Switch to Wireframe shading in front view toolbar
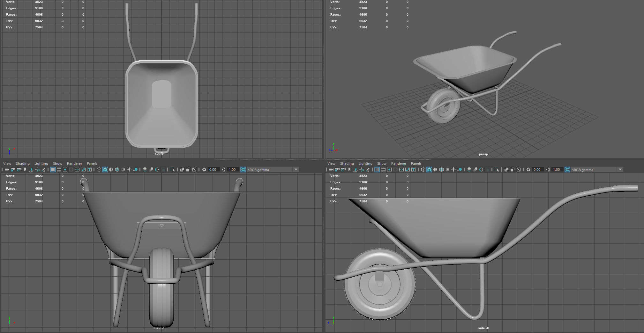The image size is (644, 333). point(99,170)
